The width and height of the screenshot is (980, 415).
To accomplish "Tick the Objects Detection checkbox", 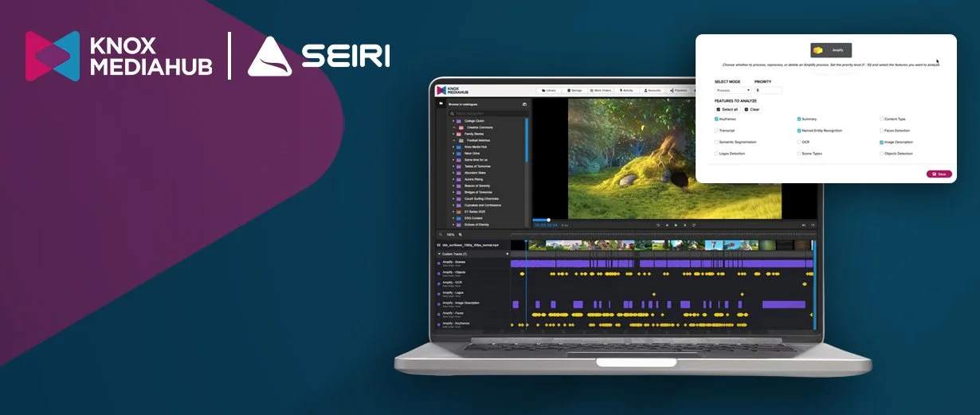I will tap(881, 153).
